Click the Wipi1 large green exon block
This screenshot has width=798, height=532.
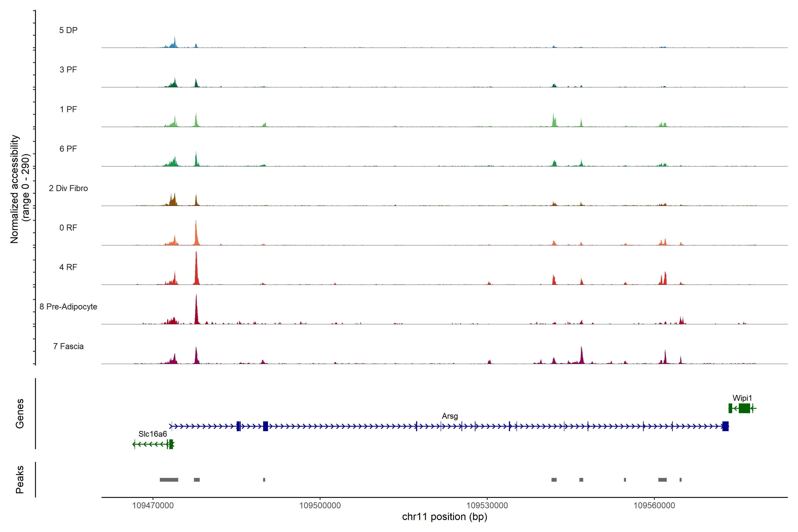744,408
